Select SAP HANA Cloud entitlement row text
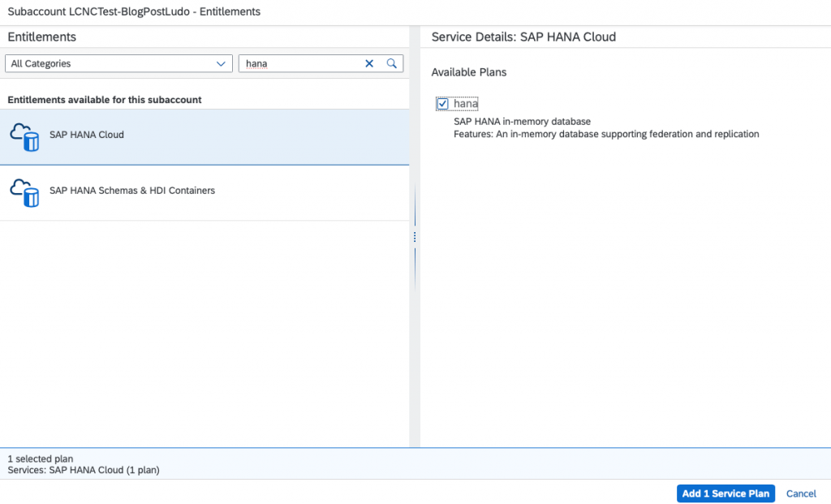The width and height of the screenshot is (831, 504). coord(87,135)
